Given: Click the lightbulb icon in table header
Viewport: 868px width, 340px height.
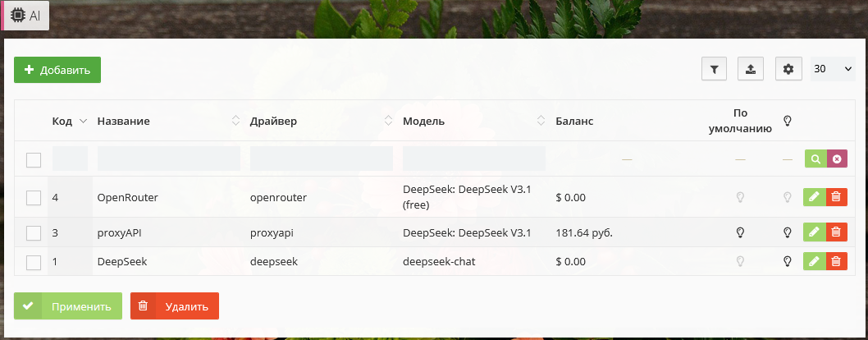Looking at the screenshot, I should (787, 121).
